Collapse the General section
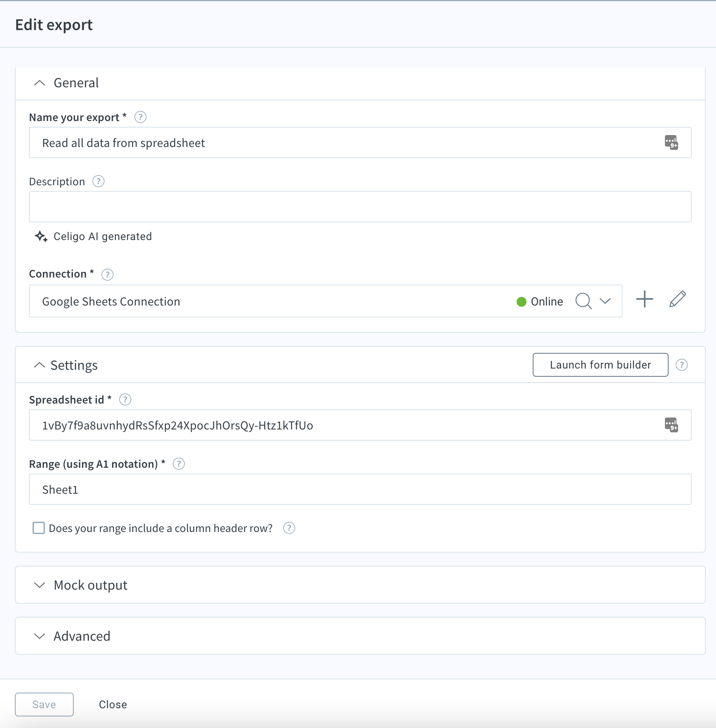Image resolution: width=716 pixels, height=728 pixels. 40,83
